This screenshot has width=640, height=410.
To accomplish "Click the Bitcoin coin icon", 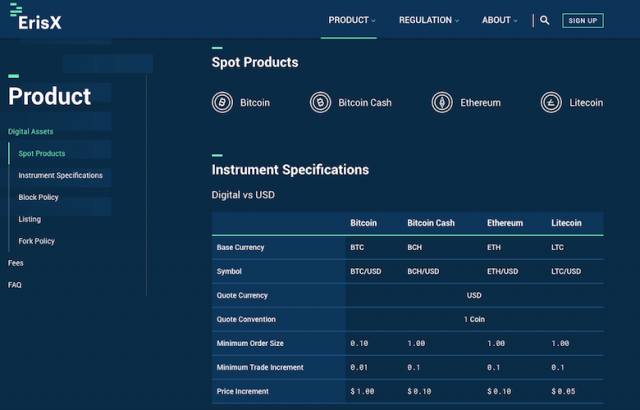I will pyautogui.click(x=222, y=102).
